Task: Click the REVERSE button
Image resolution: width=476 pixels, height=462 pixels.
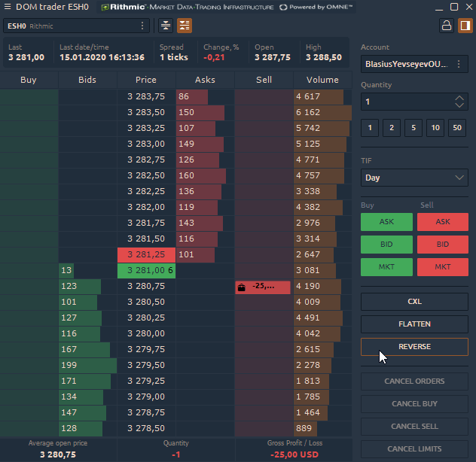Action: [414, 347]
